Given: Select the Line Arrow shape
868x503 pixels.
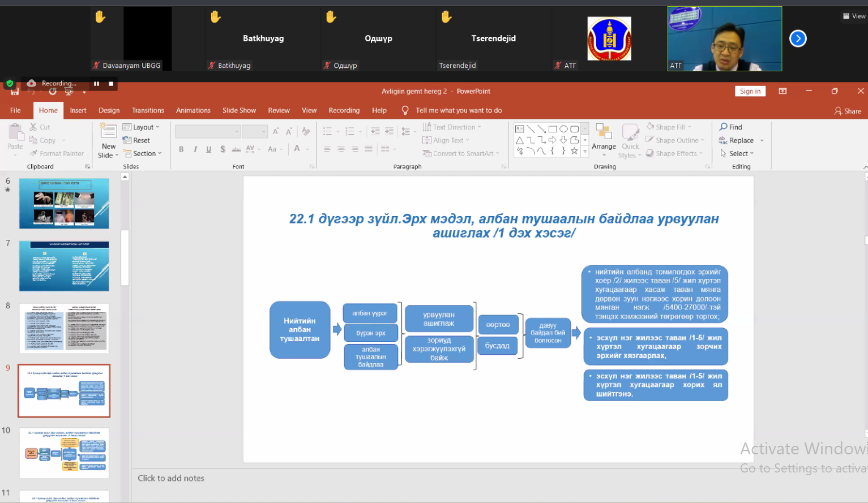Looking at the screenshot, I should coord(541,129).
